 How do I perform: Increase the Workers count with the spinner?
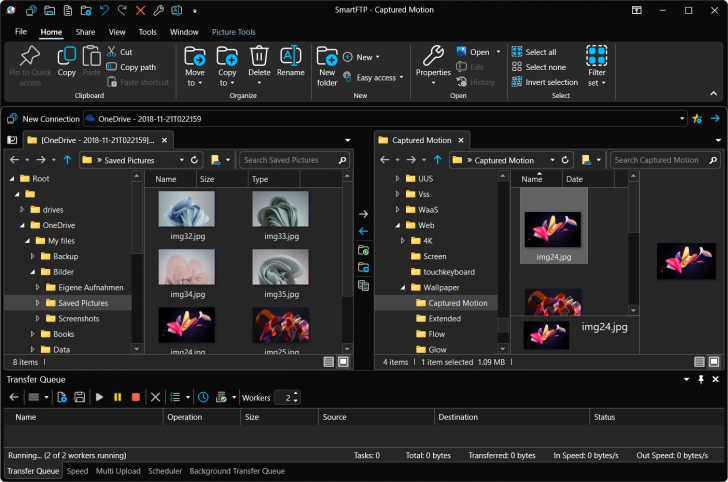(294, 394)
